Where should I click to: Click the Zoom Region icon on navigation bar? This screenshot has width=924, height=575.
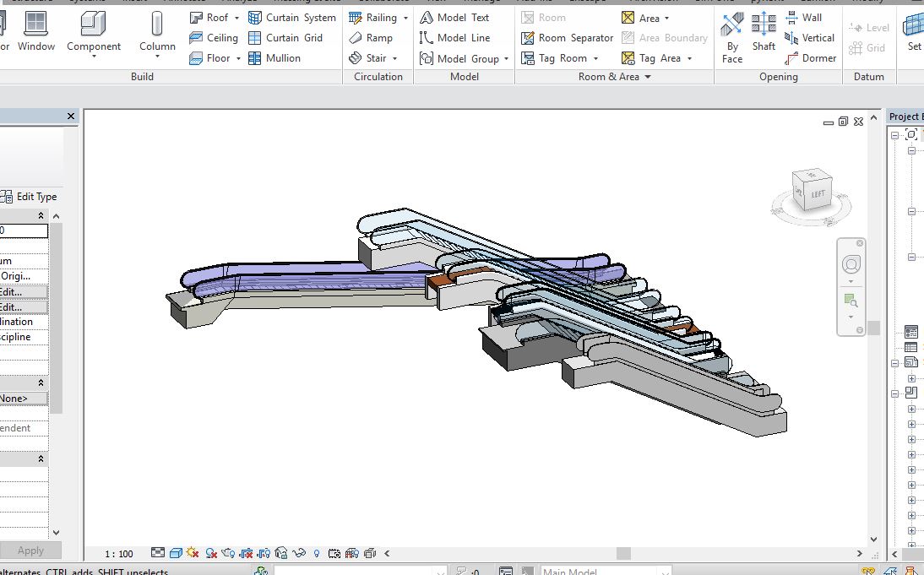[851, 300]
